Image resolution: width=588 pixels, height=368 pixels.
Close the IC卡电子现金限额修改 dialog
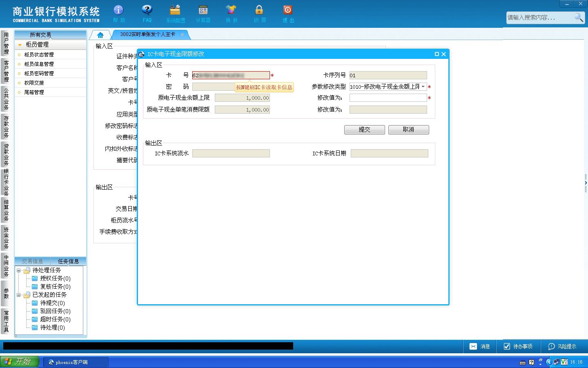click(444, 54)
